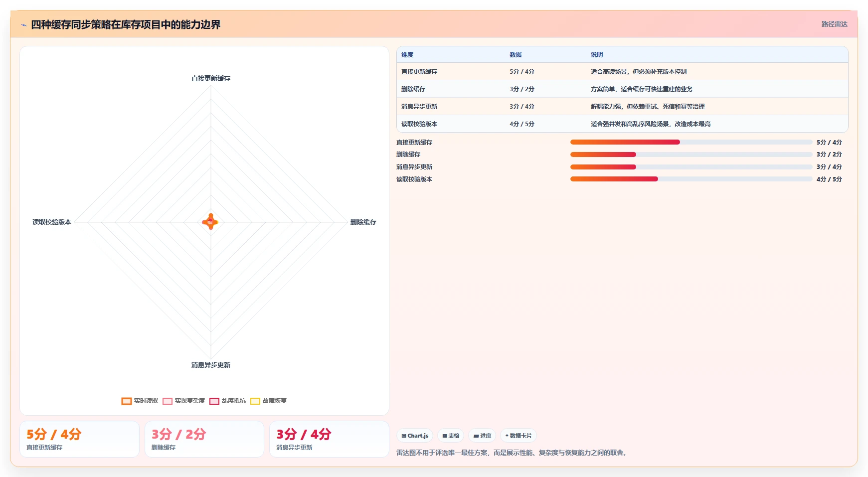Click the 3分 / 2分 value beside the 删除缓存 bar
Viewport: 868px width, 477px height.
(x=829, y=155)
